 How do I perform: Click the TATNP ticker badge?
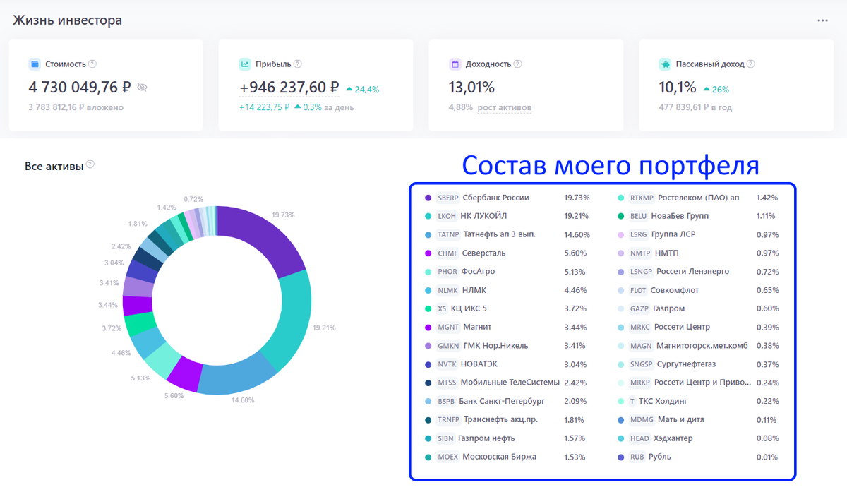click(x=448, y=234)
